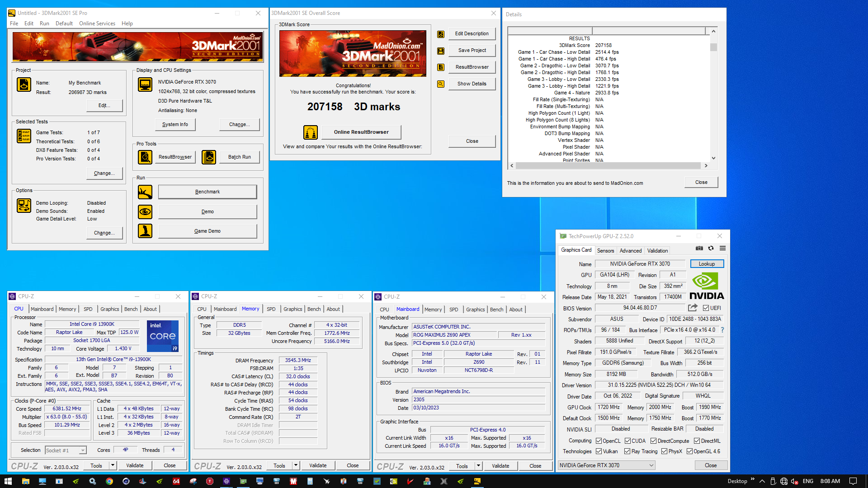Expand Tools dropdown arrow in CPU-Z Memory window

tap(296, 465)
